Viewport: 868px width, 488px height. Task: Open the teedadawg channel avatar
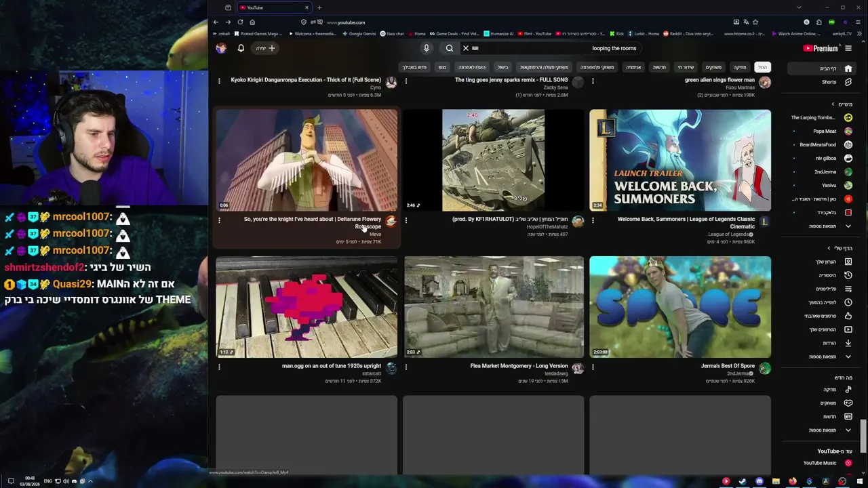coord(578,368)
